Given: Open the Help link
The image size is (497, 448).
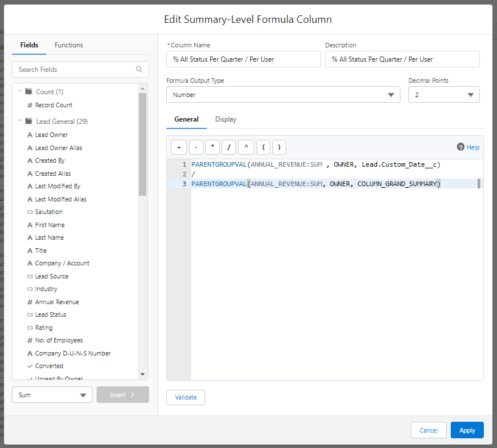Looking at the screenshot, I should click(x=473, y=147).
